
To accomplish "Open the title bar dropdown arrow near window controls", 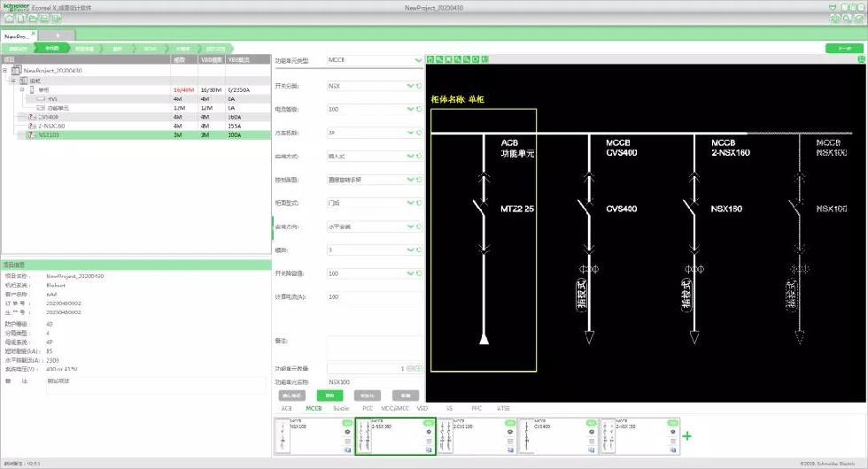I will pos(833,7).
